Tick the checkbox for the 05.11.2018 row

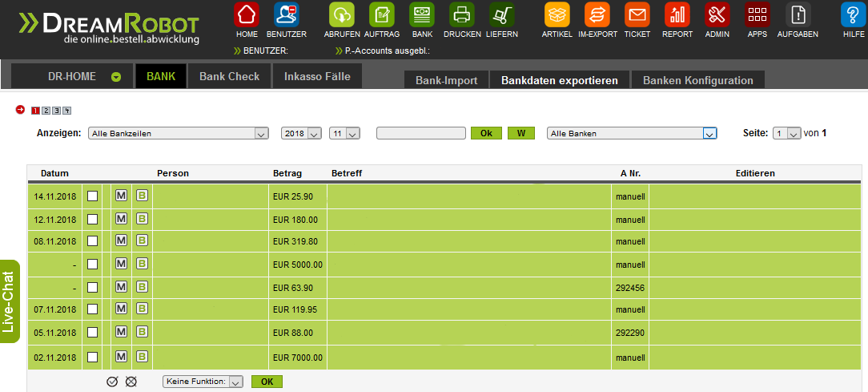click(x=92, y=333)
